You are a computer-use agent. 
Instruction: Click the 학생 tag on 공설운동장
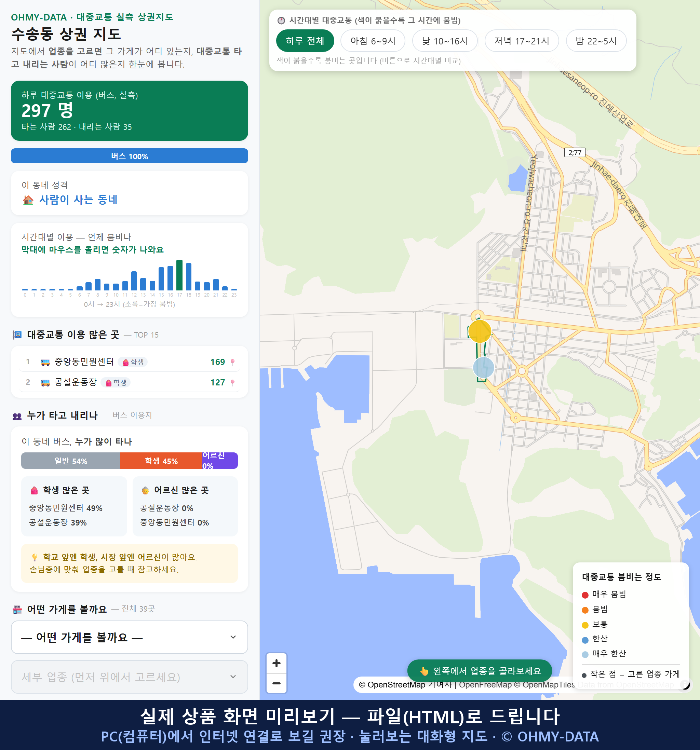116,383
